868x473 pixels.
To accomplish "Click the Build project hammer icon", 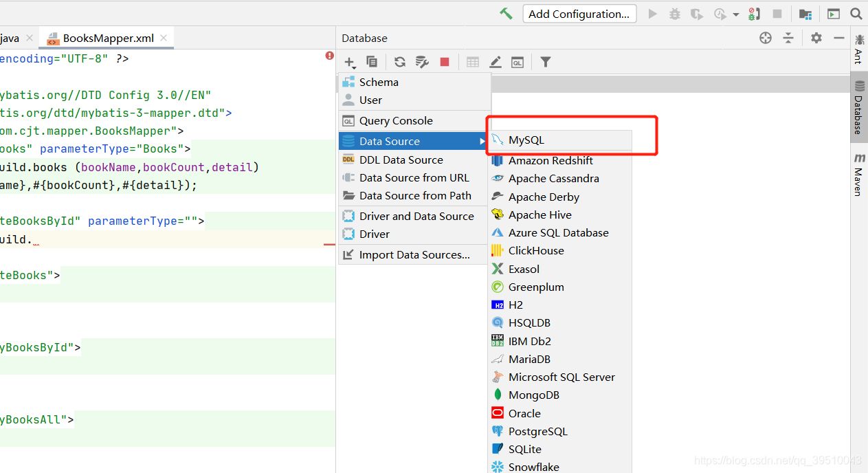I will click(x=507, y=14).
